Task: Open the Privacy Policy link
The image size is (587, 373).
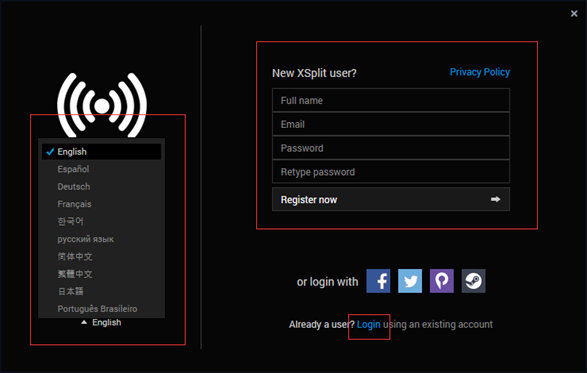Action: [480, 72]
